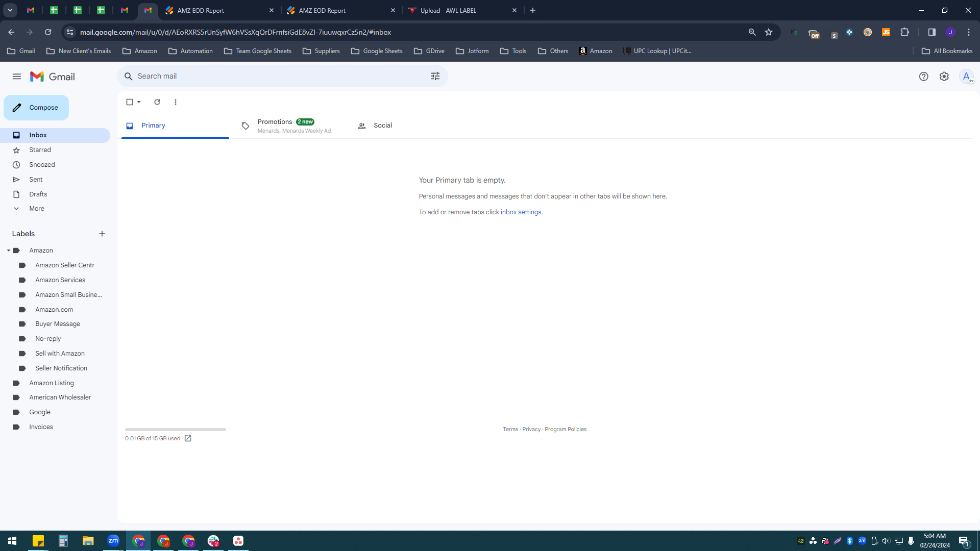Open the Seller Notification label
The height and width of the screenshot is (551, 980).
coord(61,368)
